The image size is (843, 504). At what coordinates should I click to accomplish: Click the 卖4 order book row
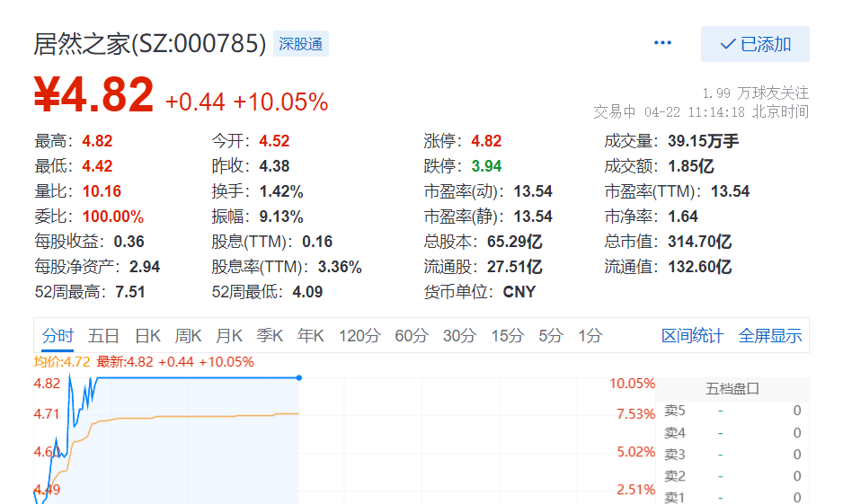pyautogui.click(x=732, y=432)
